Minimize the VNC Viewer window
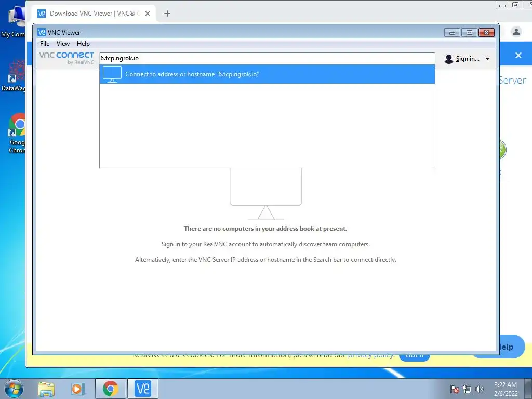 point(452,33)
